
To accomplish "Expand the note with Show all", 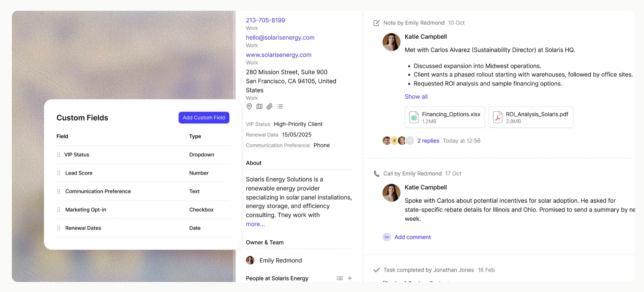I will click(416, 97).
